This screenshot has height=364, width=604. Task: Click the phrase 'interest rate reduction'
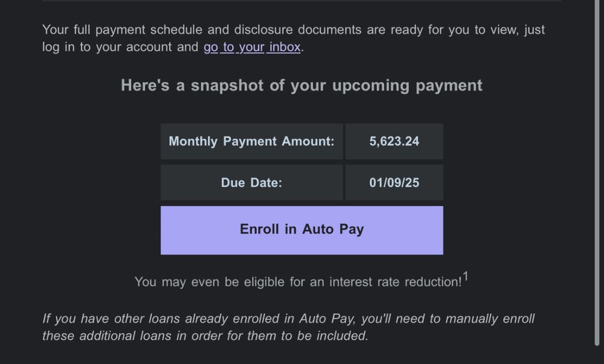[x=394, y=282]
